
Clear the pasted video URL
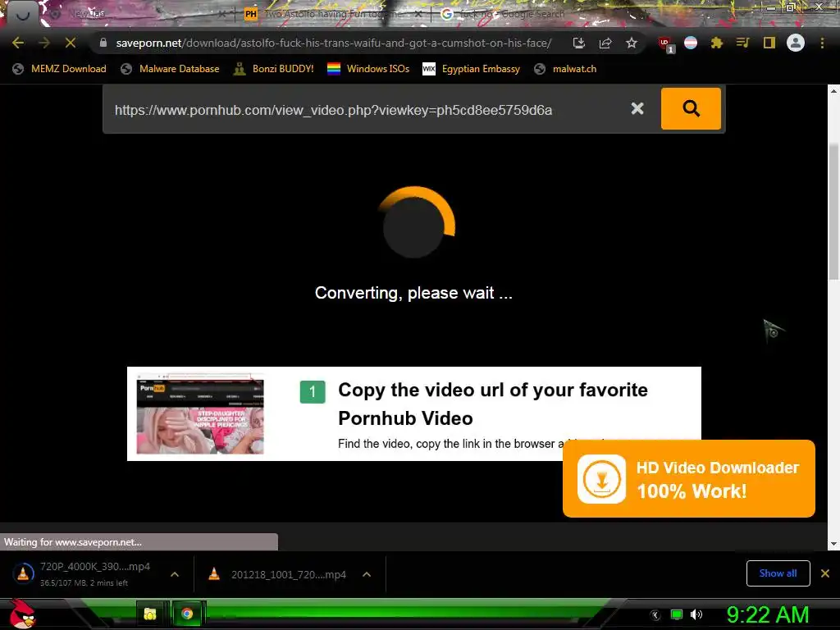point(637,109)
